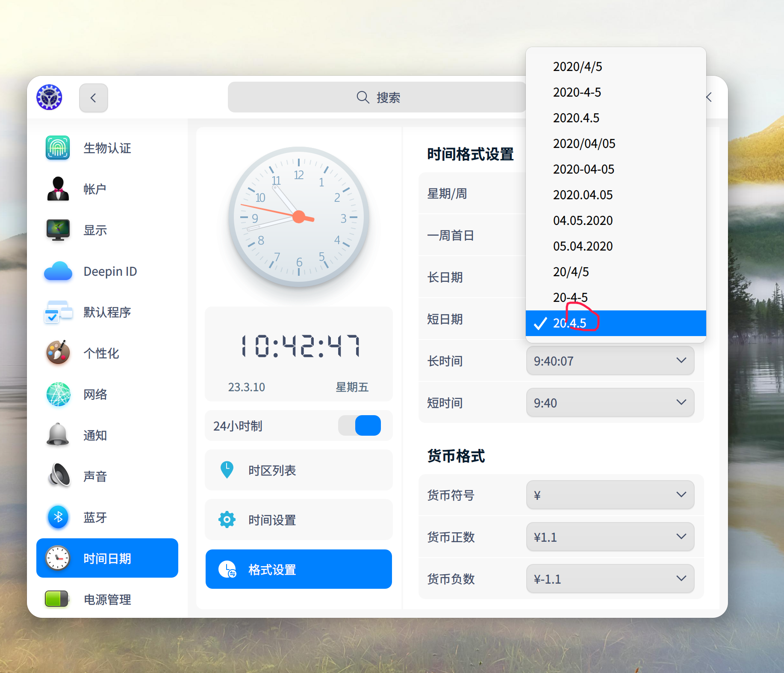Go to Power Management (电源管理) section

coord(107,599)
